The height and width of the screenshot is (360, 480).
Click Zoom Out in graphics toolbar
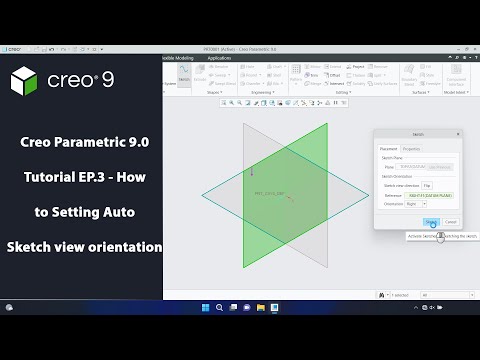(x=240, y=103)
